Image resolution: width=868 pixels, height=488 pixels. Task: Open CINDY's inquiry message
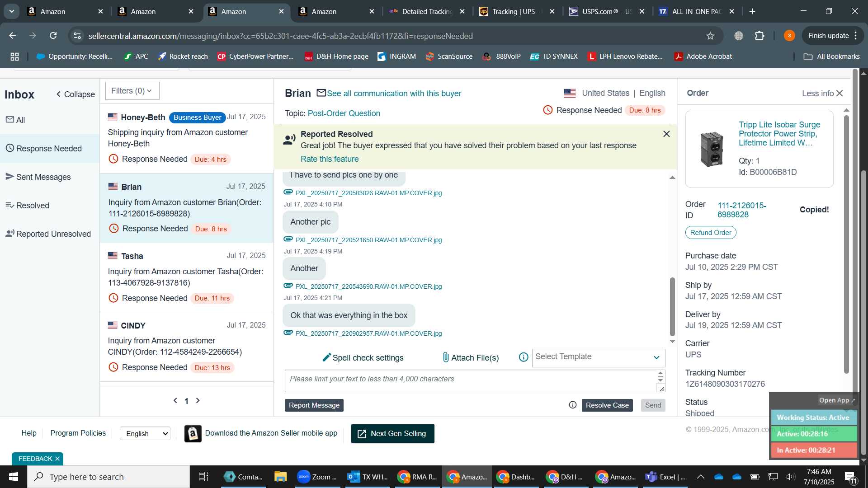(x=186, y=347)
